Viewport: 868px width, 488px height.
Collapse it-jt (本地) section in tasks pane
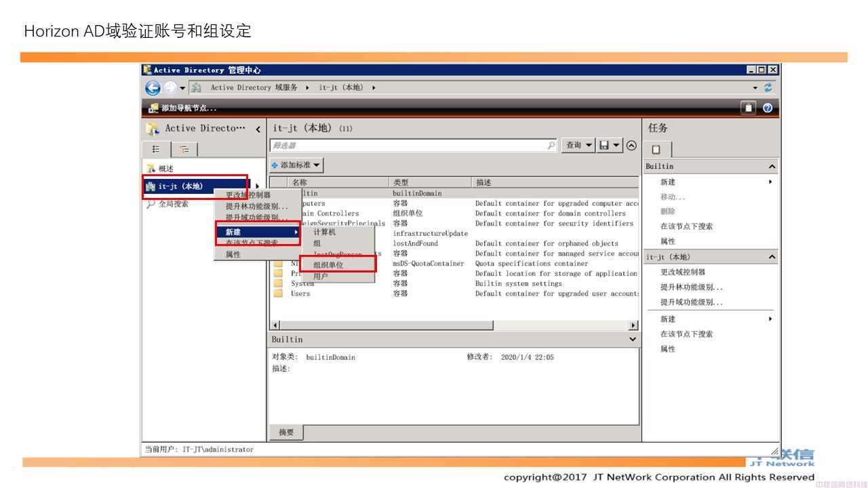coord(772,258)
